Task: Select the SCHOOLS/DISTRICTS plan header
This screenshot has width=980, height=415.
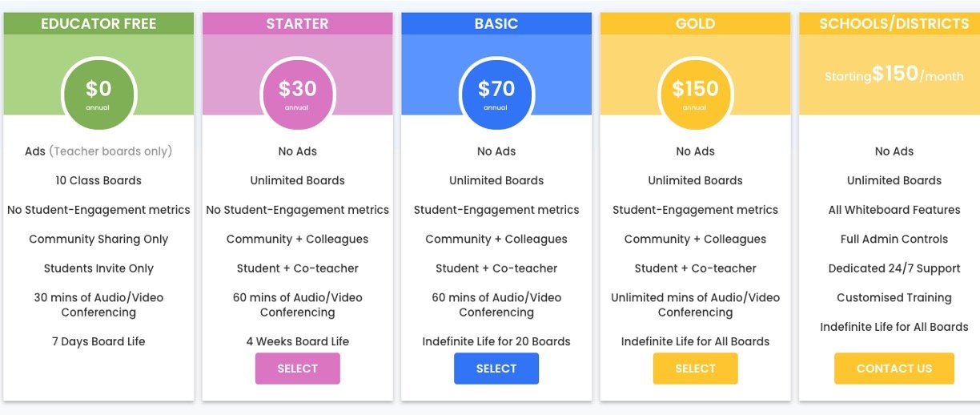Action: pos(894,24)
